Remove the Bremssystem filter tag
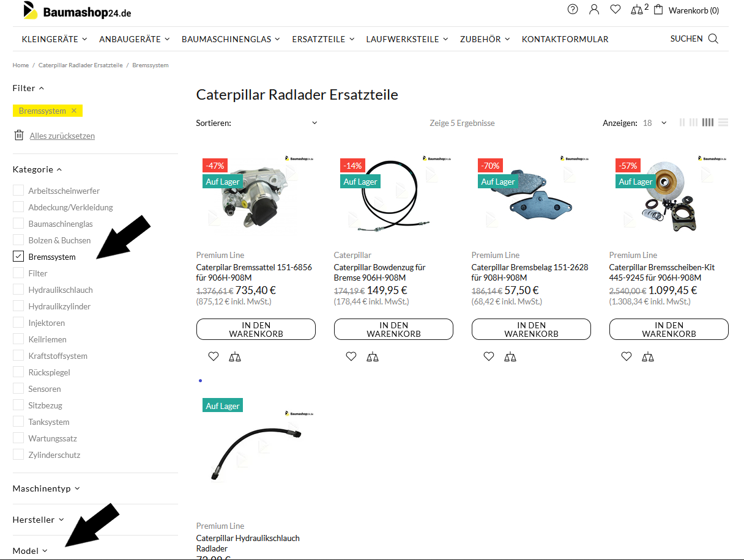Image resolution: width=744 pixels, height=560 pixels. click(x=74, y=111)
